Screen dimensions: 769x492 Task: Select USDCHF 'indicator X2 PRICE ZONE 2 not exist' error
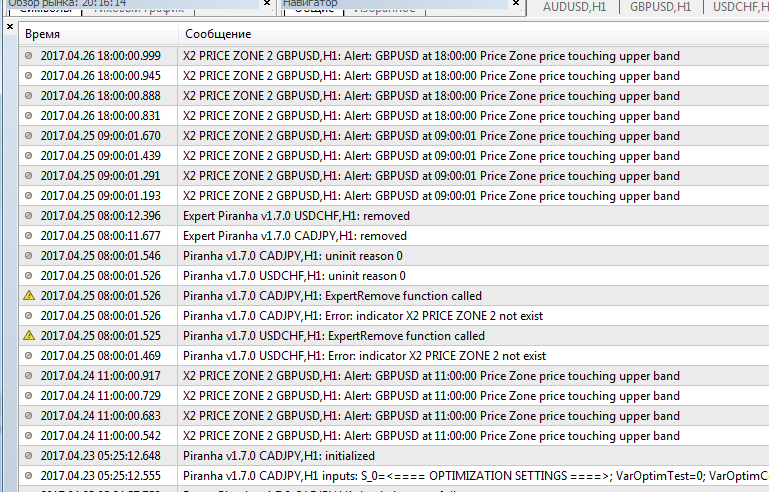point(394,356)
